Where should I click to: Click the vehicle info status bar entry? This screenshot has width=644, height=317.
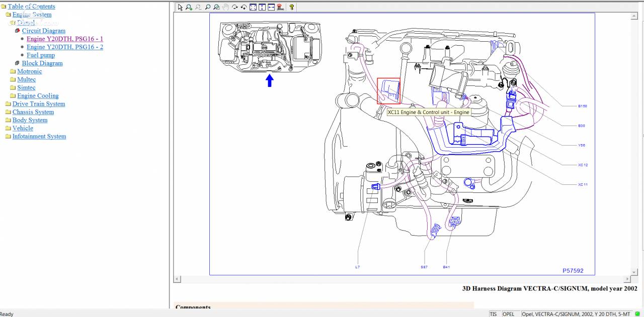tap(576, 314)
